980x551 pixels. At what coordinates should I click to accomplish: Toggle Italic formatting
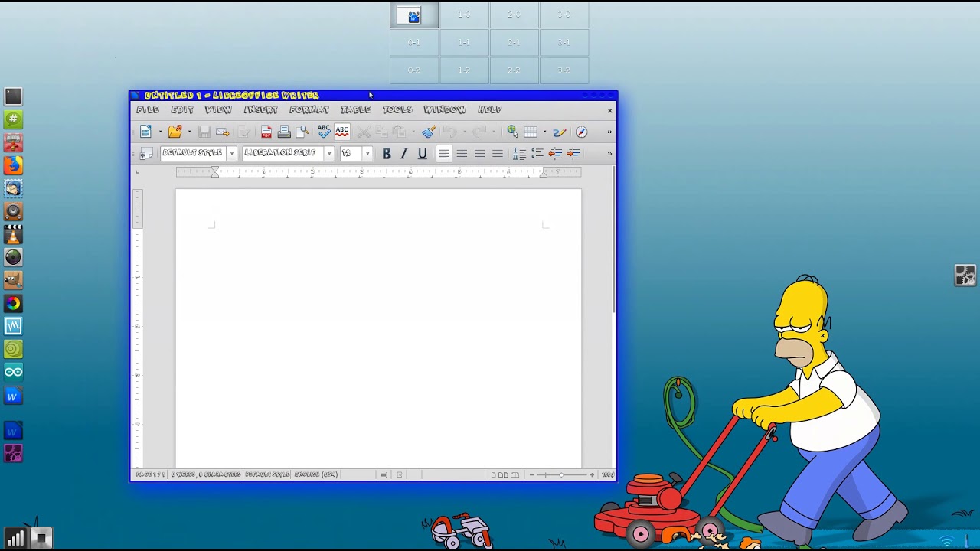[x=404, y=154]
